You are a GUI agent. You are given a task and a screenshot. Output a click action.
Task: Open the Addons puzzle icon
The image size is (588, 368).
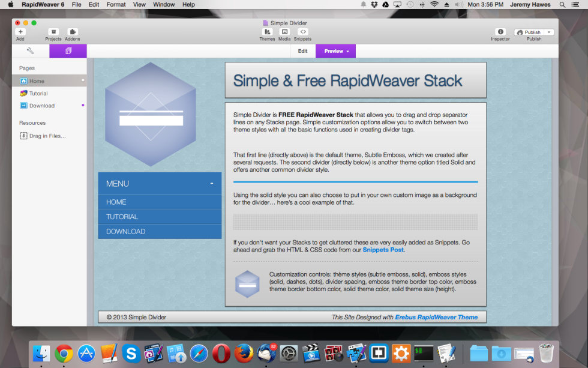(x=73, y=32)
